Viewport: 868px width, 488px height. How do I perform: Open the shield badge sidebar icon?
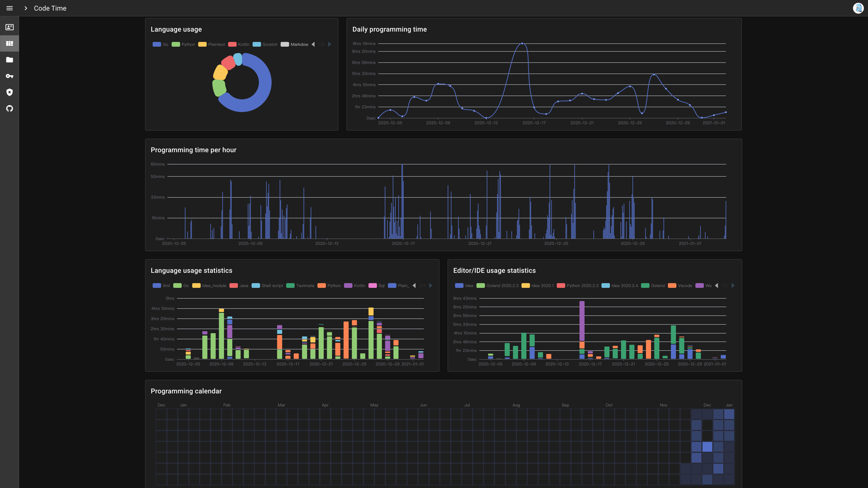(9, 92)
